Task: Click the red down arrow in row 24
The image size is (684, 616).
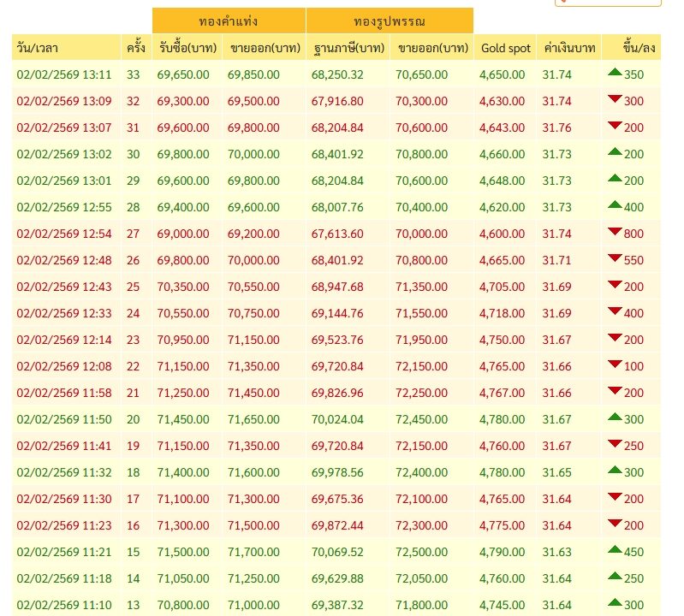Action: pos(614,311)
